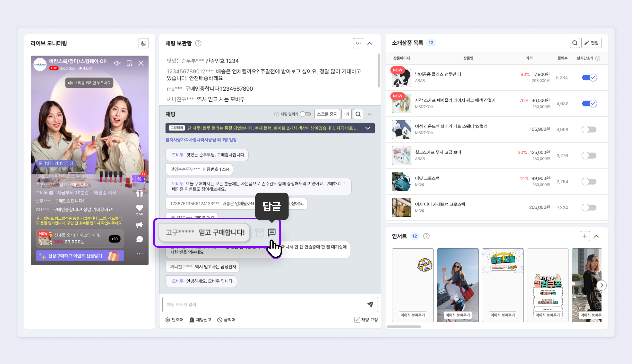Click the search icon in the chat header

tap(358, 114)
